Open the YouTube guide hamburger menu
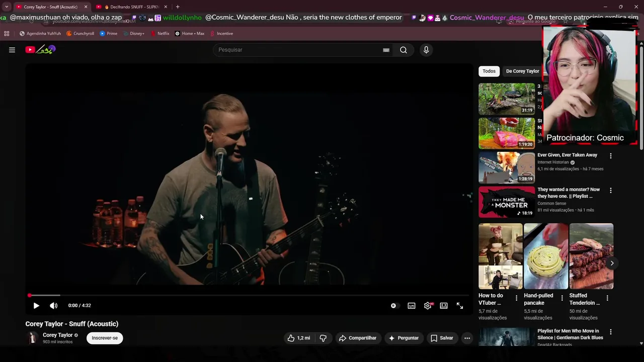Screen dimensions: 644x362 click(x=12, y=50)
